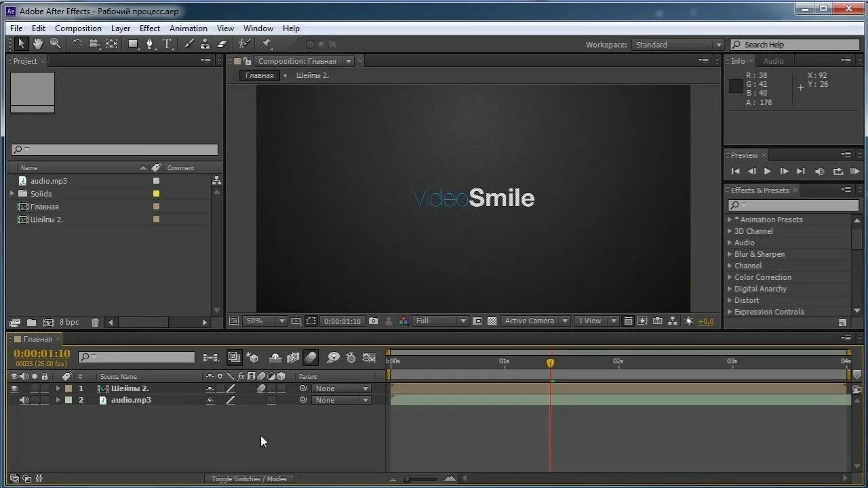This screenshot has width=868, height=488.
Task: Click the label color swatch of Шейпы 2. layer
Action: 68,388
